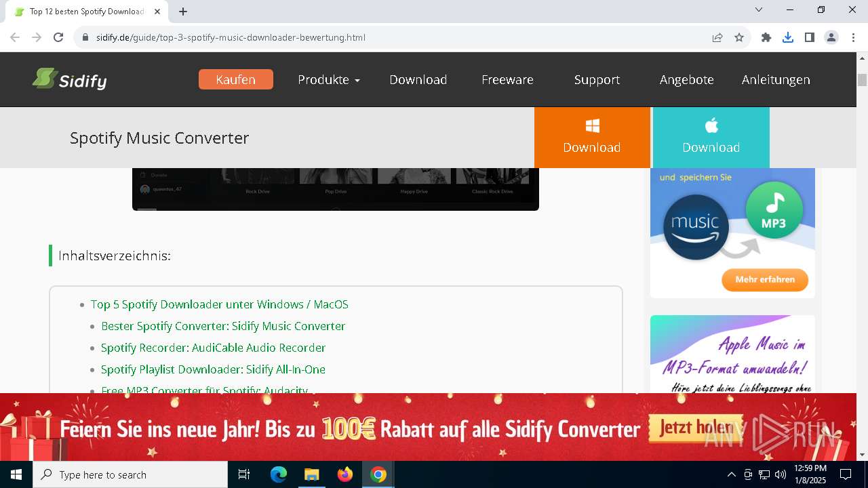Open Top 5 Spotify Downloader link

tap(220, 304)
